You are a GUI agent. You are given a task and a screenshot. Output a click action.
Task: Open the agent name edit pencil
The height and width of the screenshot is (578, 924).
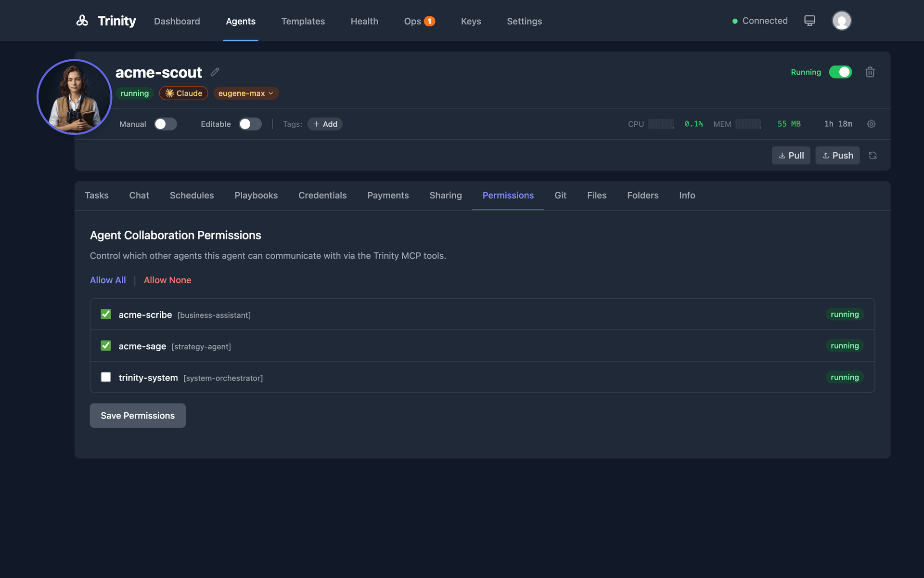[x=215, y=72]
